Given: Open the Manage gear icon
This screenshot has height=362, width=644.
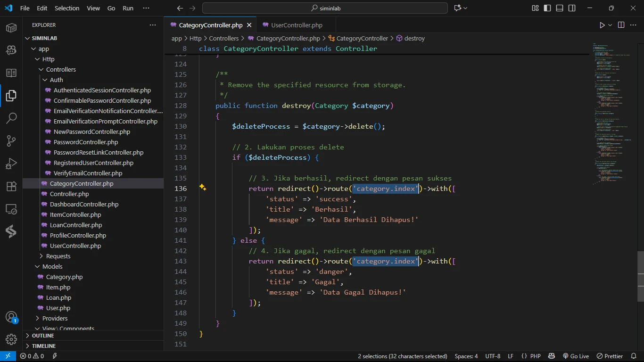Looking at the screenshot, I should coord(11,339).
